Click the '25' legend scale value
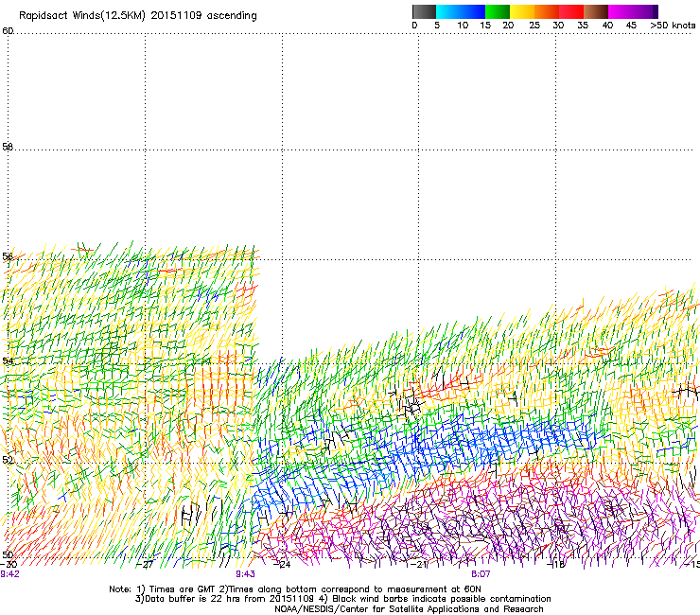This screenshot has width=700, height=615. pyautogui.click(x=534, y=26)
